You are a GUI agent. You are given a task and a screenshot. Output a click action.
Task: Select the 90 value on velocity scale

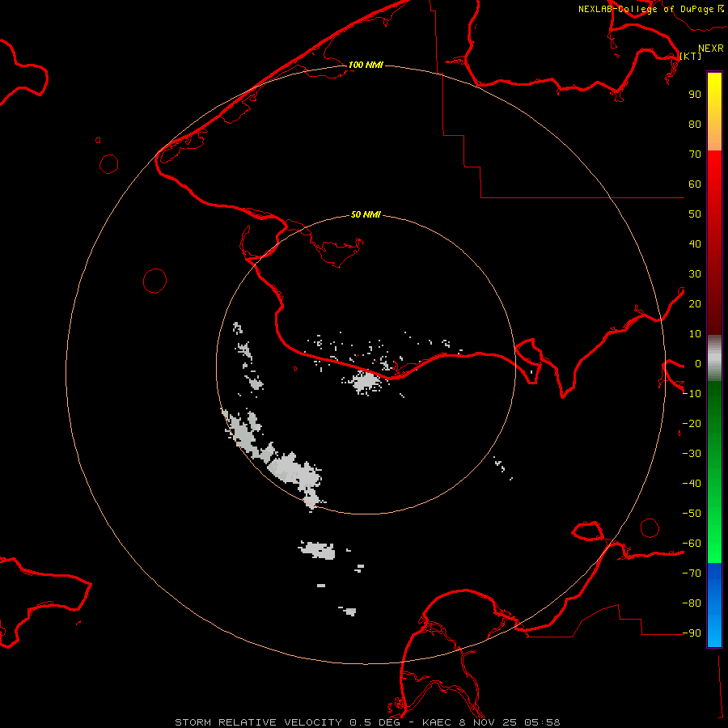click(695, 95)
